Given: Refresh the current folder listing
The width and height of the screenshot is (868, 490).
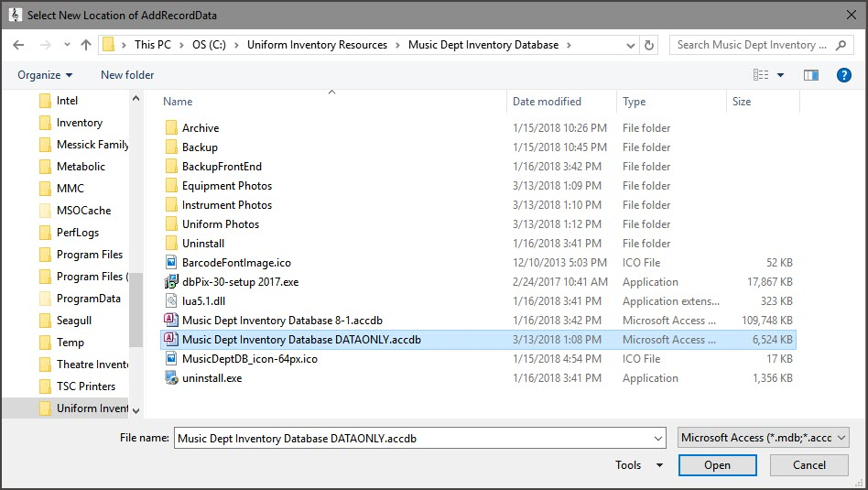Looking at the screenshot, I should (x=649, y=45).
